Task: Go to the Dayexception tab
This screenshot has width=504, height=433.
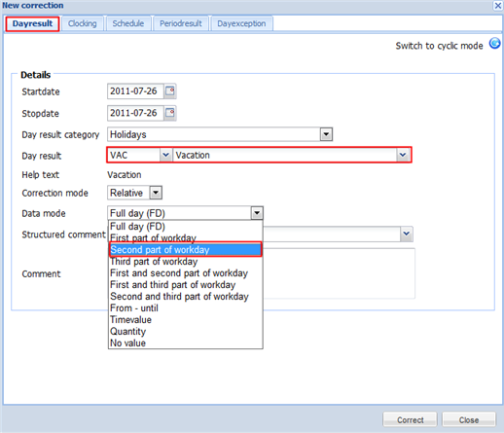Action: [x=241, y=23]
